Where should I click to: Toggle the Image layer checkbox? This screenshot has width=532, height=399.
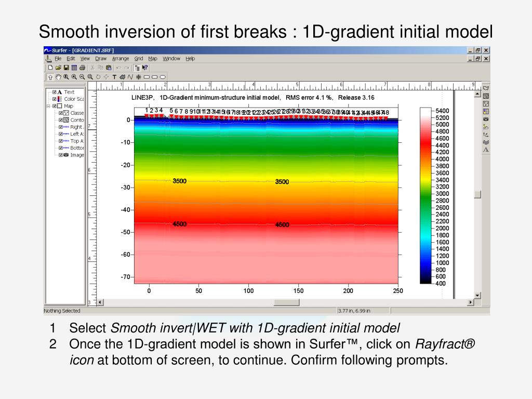click(61, 155)
